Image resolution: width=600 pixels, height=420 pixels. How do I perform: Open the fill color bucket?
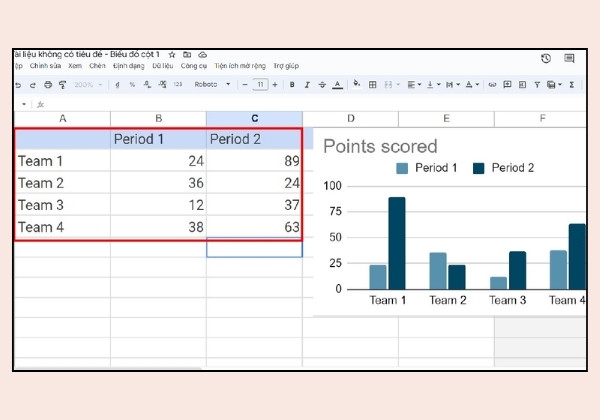coord(357,84)
